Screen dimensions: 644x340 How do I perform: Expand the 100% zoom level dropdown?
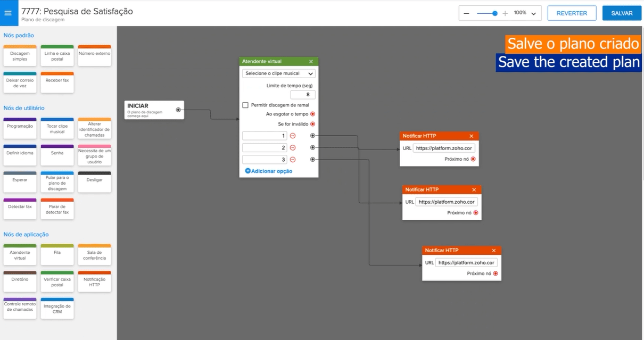[x=533, y=13]
